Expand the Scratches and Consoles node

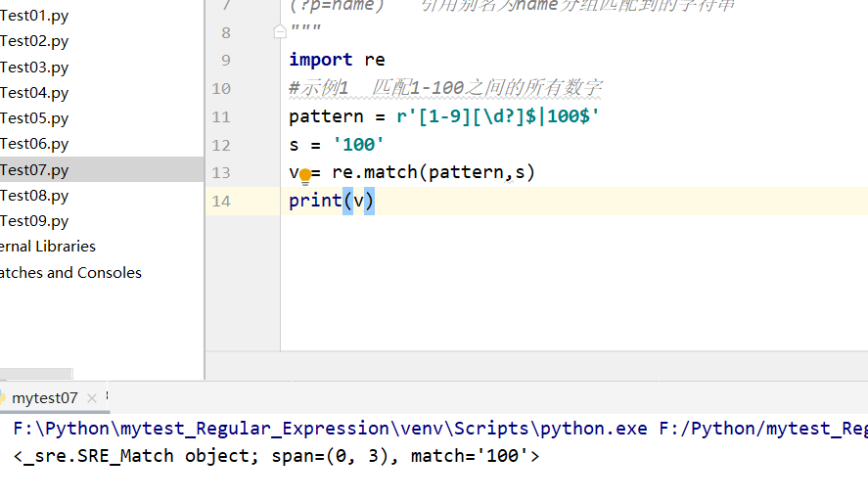[x=70, y=272]
